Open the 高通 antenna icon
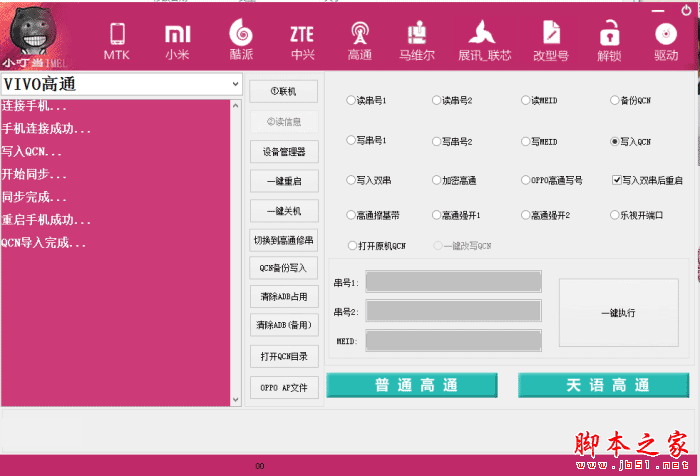 (x=360, y=41)
